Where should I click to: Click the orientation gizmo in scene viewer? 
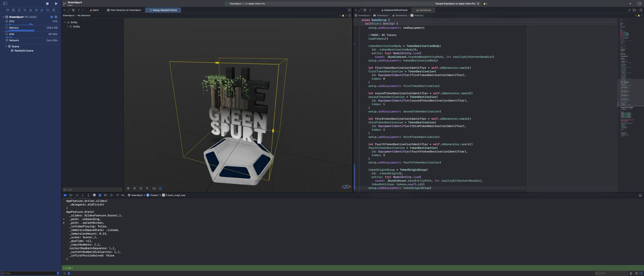click(x=346, y=187)
